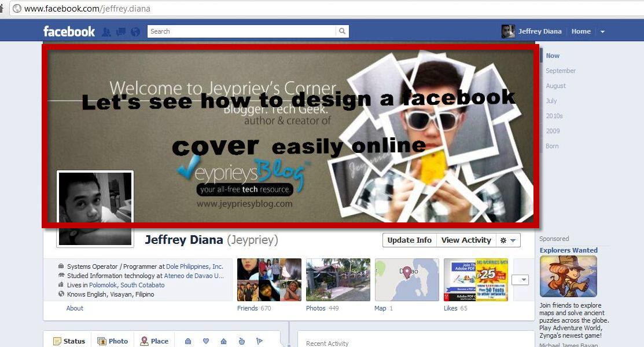Select the house living life-event icon

point(223,341)
